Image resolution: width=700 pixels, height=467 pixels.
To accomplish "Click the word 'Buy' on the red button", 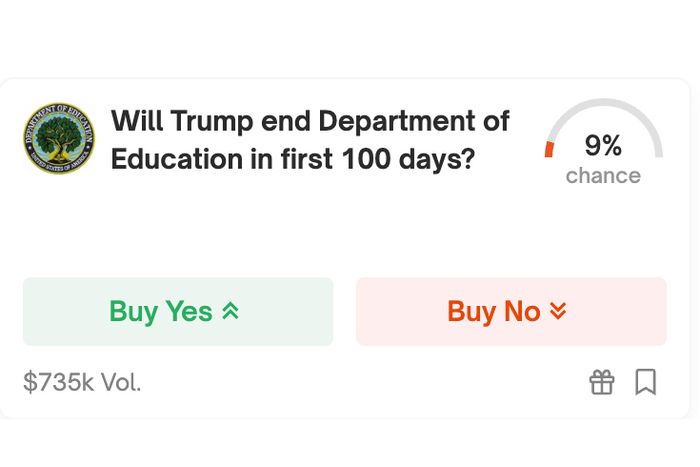I will coord(472,312).
